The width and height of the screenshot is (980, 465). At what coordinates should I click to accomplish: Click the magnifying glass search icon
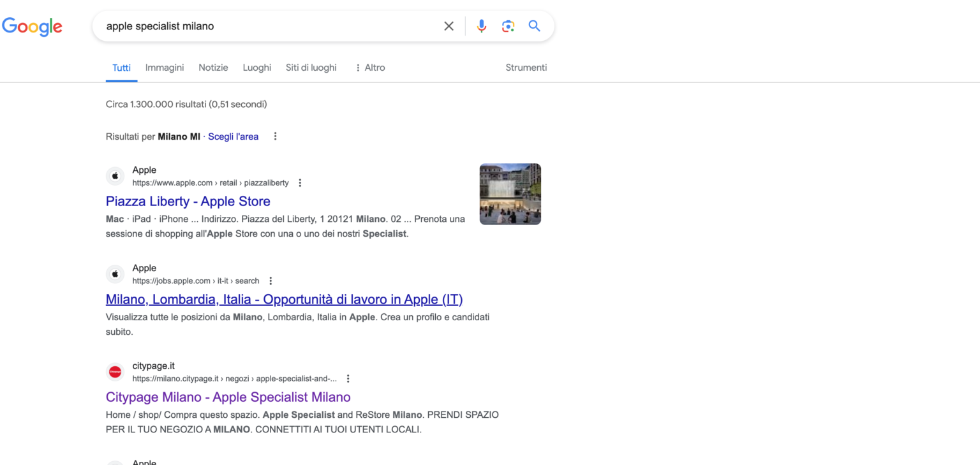click(x=534, y=26)
